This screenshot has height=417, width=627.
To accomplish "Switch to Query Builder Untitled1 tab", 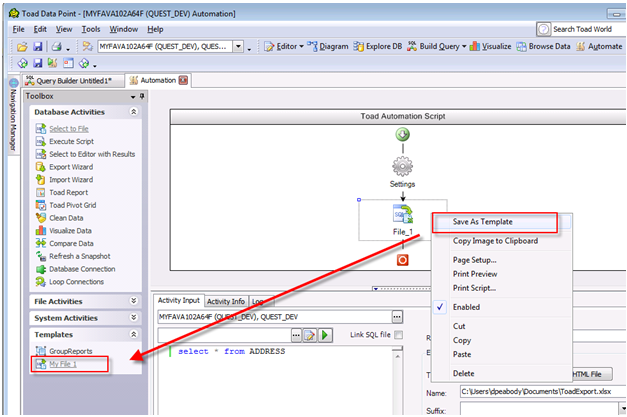I will 74,81.
